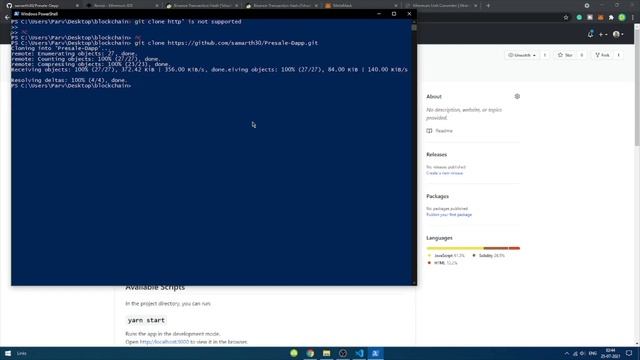The image size is (640, 360).
Task: Open Visual Studio Code from the taskbar
Action: tap(359, 353)
